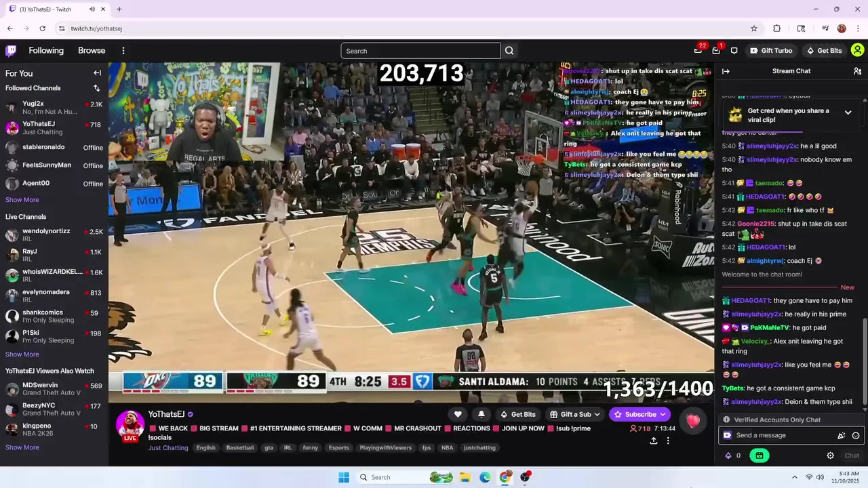Open the Prime loot crown icon
The height and width of the screenshot is (488, 868).
tap(698, 51)
